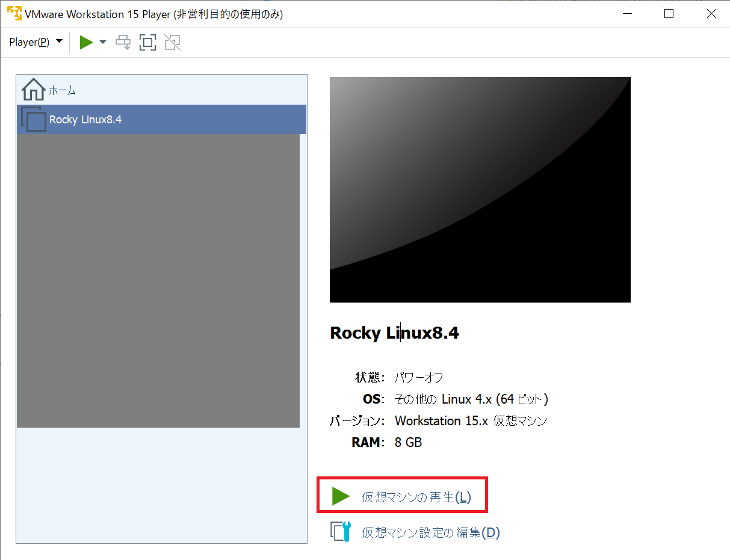Click the virtual machine preview thumbnail
Image resolution: width=730 pixels, height=560 pixels.
(x=480, y=189)
